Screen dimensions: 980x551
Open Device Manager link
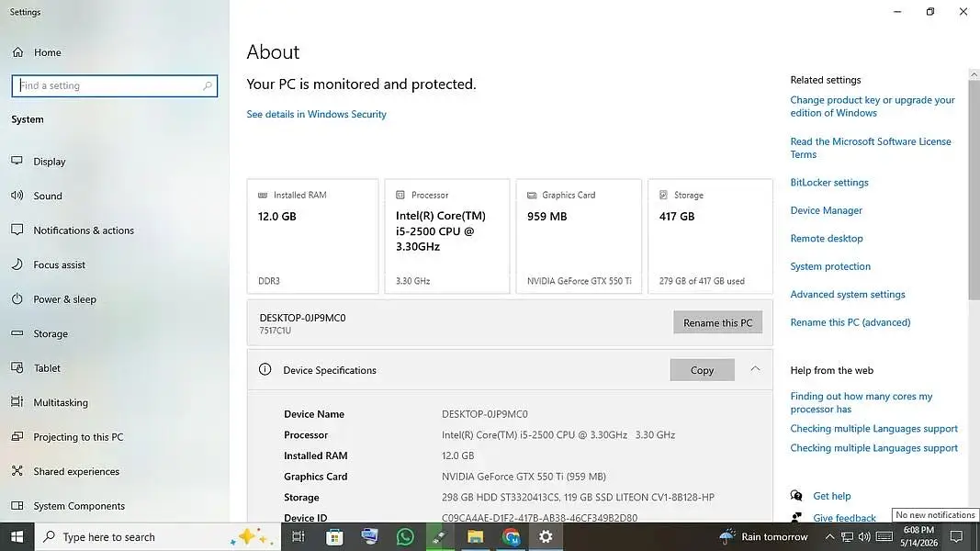pos(826,210)
